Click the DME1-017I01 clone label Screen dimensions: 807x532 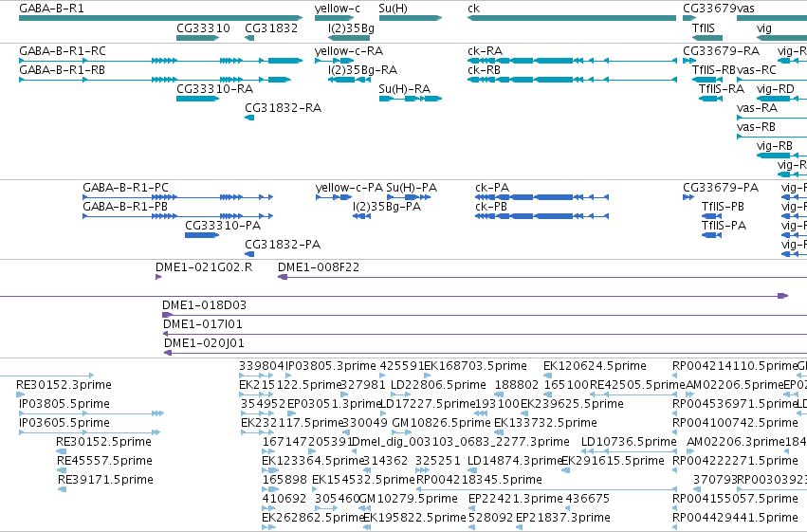pyautogui.click(x=203, y=324)
